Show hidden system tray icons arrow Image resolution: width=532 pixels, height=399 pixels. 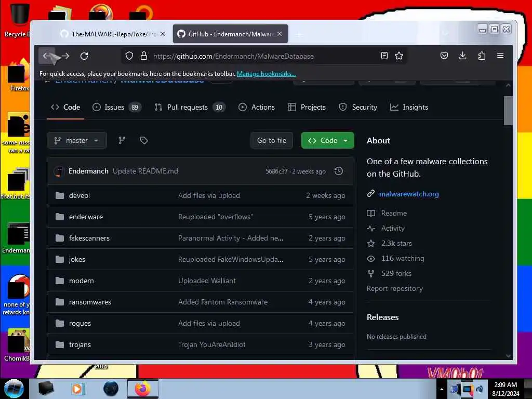click(x=442, y=389)
